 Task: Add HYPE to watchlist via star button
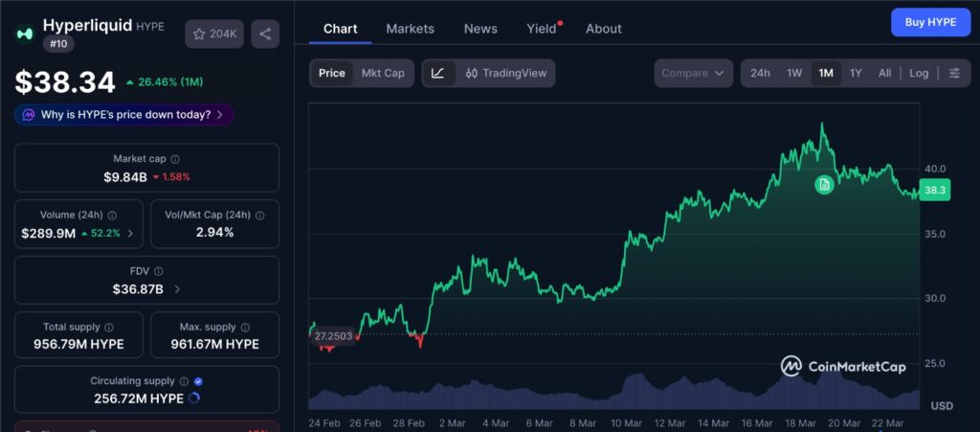point(214,34)
